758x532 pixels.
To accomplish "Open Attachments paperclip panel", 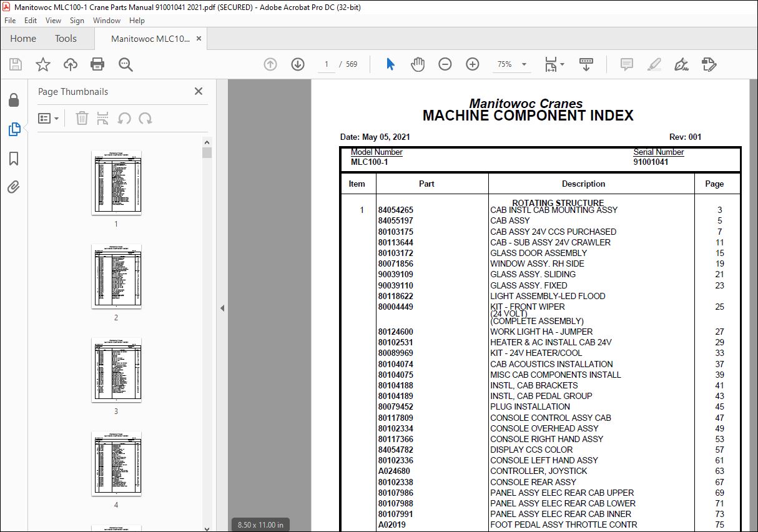I will [14, 187].
